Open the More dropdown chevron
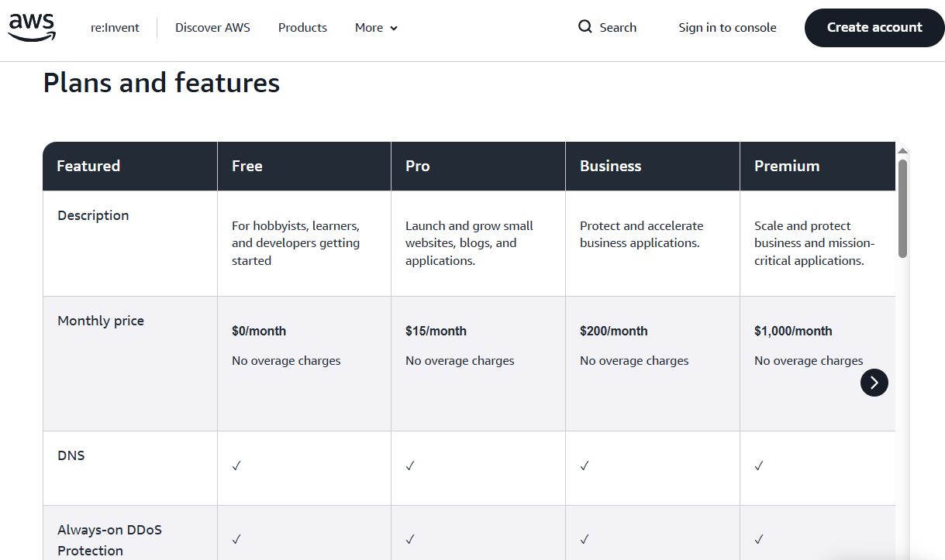Image resolution: width=945 pixels, height=560 pixels. pyautogui.click(x=393, y=28)
